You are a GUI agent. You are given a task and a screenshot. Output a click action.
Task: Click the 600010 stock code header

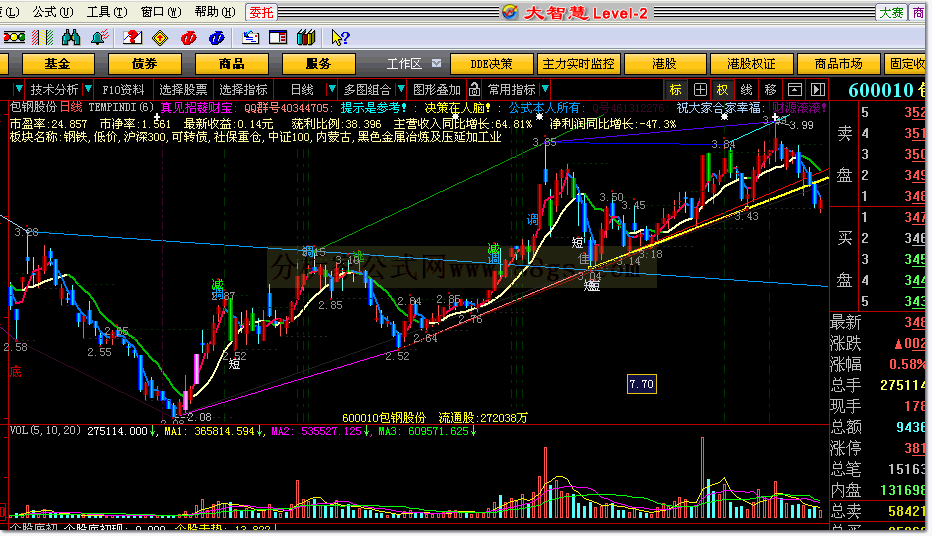[881, 90]
